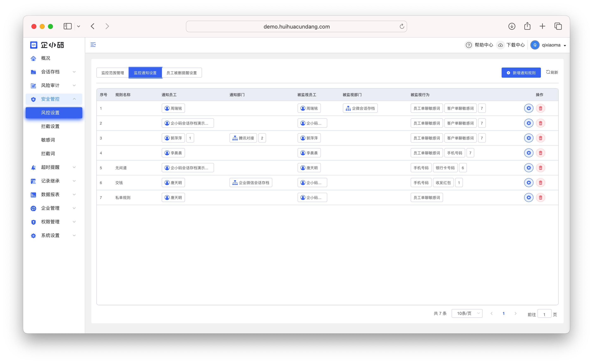
Task: Click the 腾讯对接 department tag
Action: click(243, 138)
